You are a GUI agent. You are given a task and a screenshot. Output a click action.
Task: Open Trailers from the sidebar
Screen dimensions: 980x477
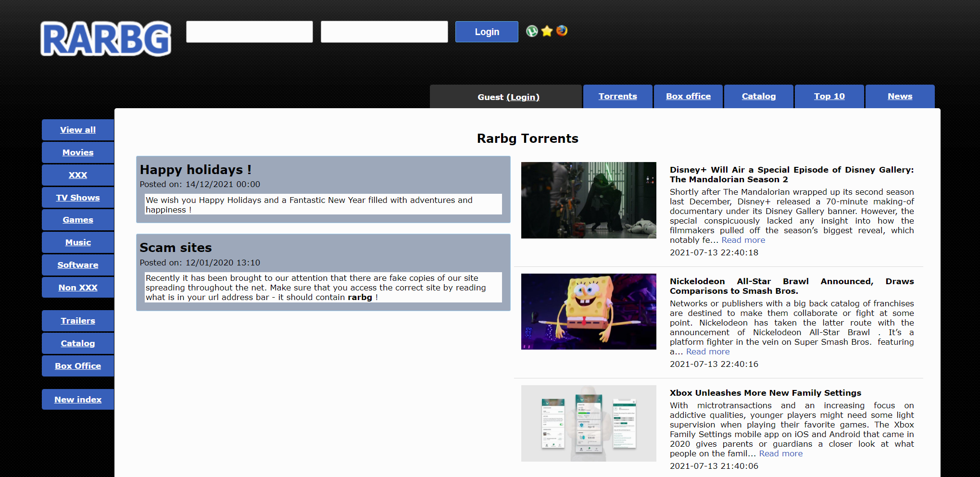pos(78,321)
